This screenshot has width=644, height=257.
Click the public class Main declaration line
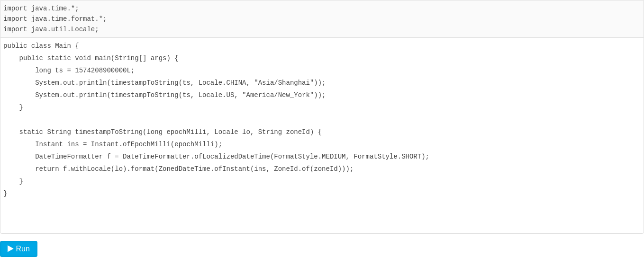pyautogui.click(x=41, y=46)
